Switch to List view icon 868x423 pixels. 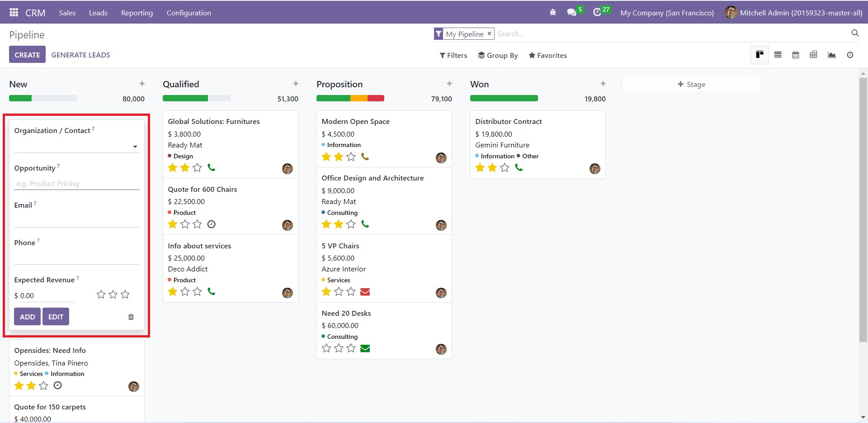tap(778, 55)
